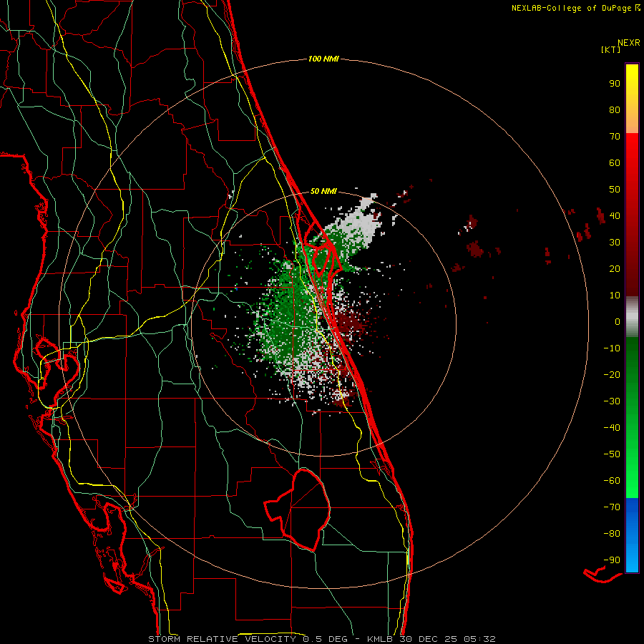The height and width of the screenshot is (644, 644).
Task: Select the 100 NMI range ring label
Action: click(323, 59)
